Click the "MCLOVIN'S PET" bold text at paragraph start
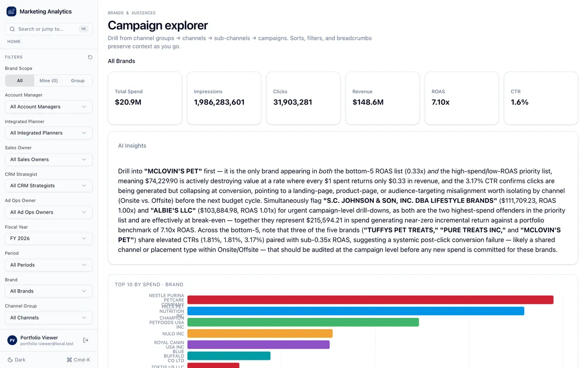The image size is (588, 368). click(x=173, y=171)
